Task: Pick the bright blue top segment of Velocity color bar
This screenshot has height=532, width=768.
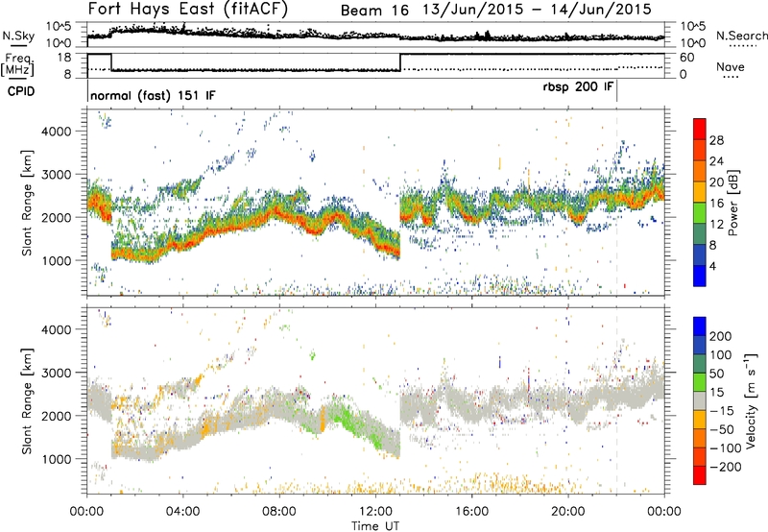Action: coord(700,326)
